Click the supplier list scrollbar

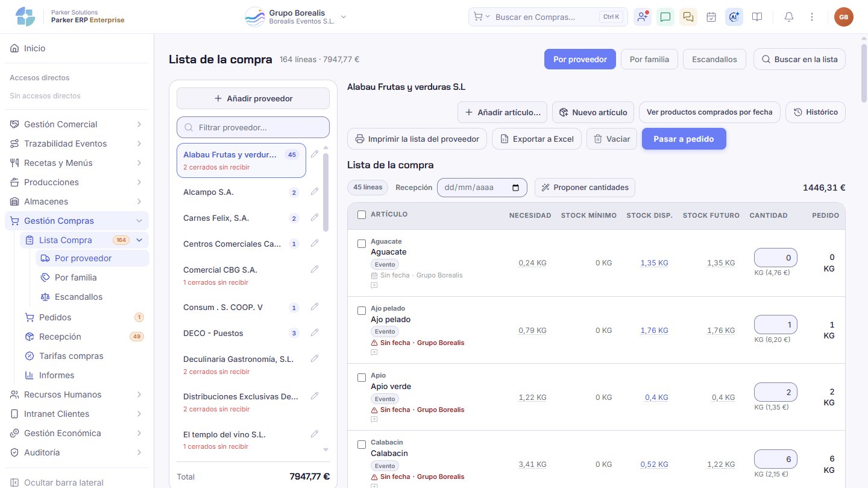pyautogui.click(x=326, y=192)
